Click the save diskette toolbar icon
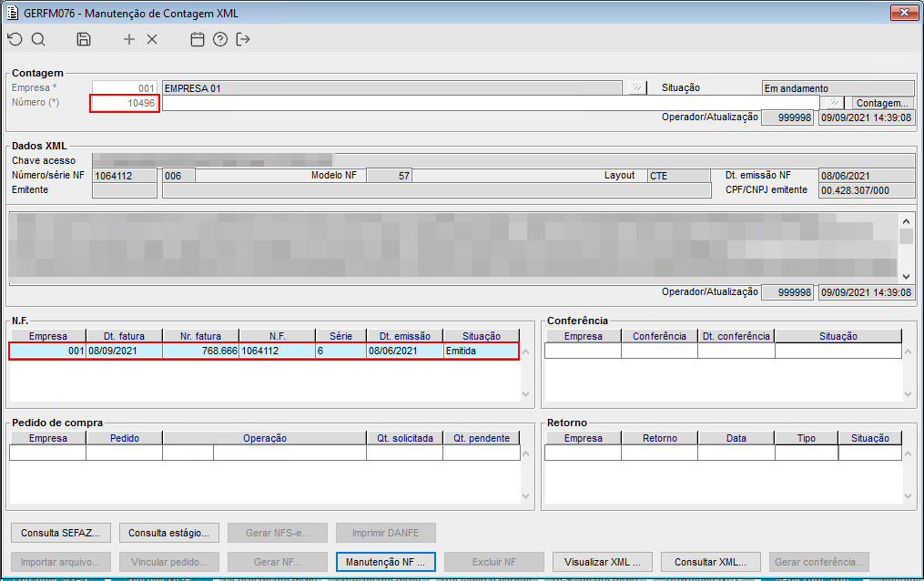Screen dimensions: 924x581 [x=84, y=39]
